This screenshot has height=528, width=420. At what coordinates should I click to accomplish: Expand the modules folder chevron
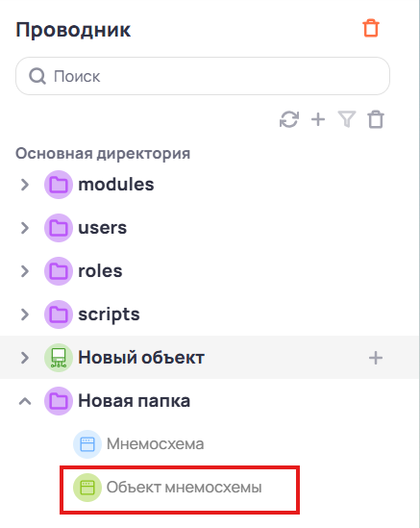pos(25,185)
